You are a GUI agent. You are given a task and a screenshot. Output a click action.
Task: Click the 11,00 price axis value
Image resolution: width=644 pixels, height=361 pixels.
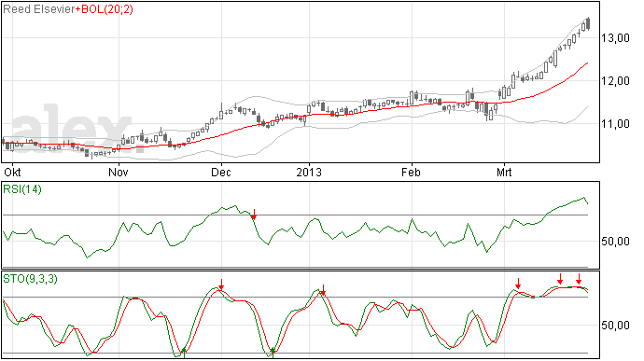coord(615,124)
